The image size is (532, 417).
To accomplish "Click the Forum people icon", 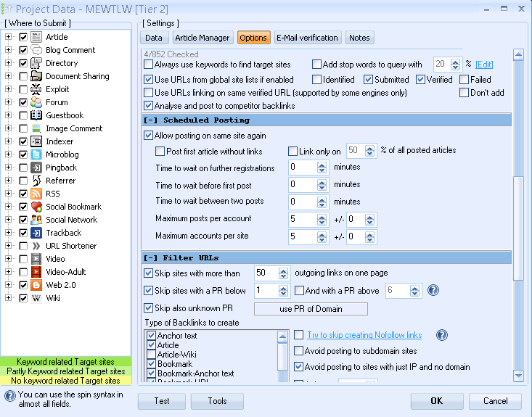I will pyautogui.click(x=36, y=102).
